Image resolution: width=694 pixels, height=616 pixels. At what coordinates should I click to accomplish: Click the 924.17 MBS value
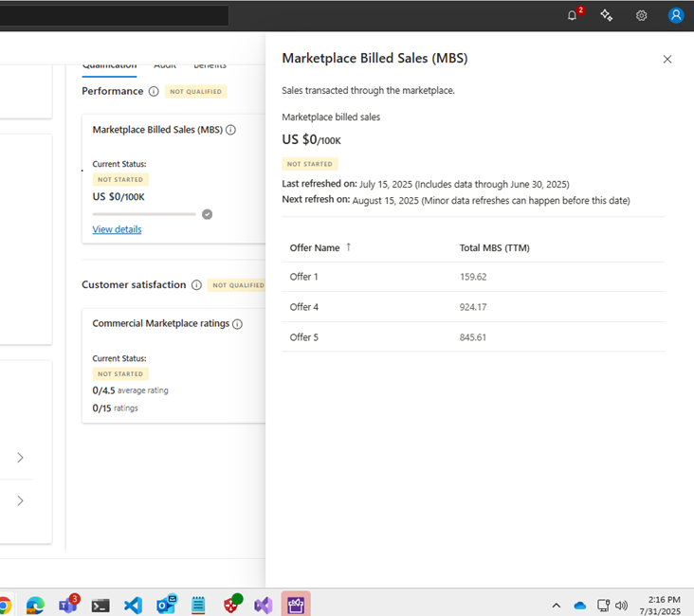473,307
